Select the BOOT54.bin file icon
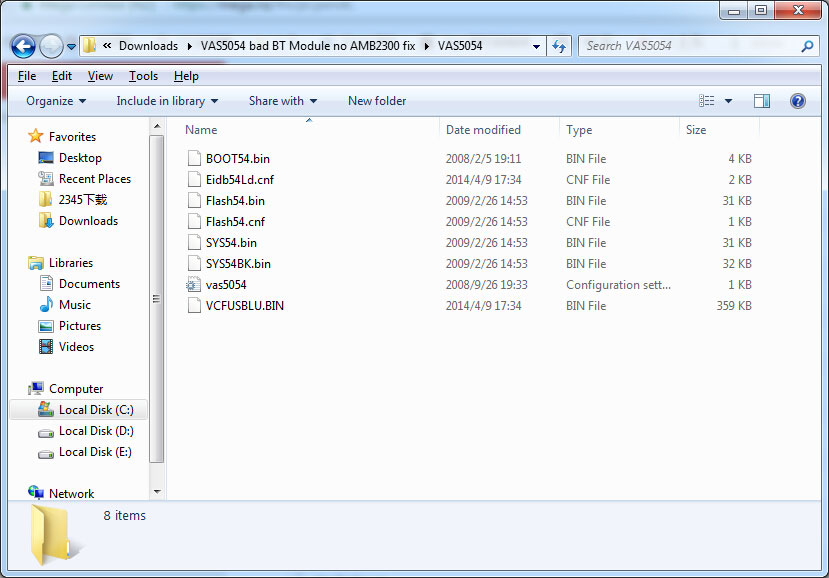829x578 pixels. click(194, 159)
